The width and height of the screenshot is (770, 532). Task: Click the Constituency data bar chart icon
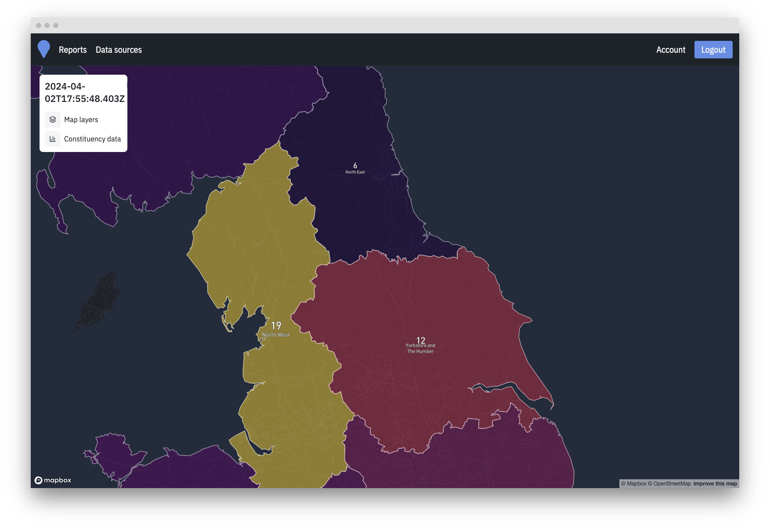tap(53, 139)
